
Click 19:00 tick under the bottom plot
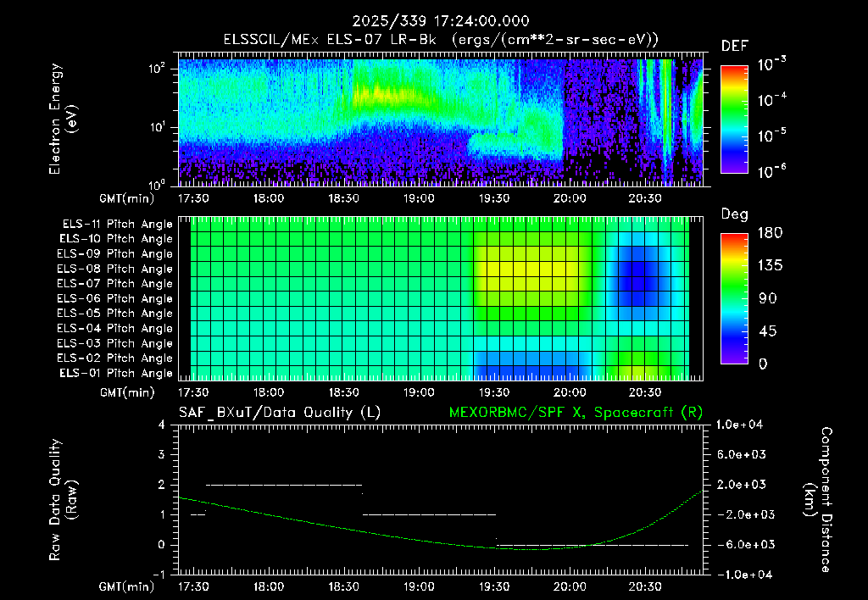419,586
